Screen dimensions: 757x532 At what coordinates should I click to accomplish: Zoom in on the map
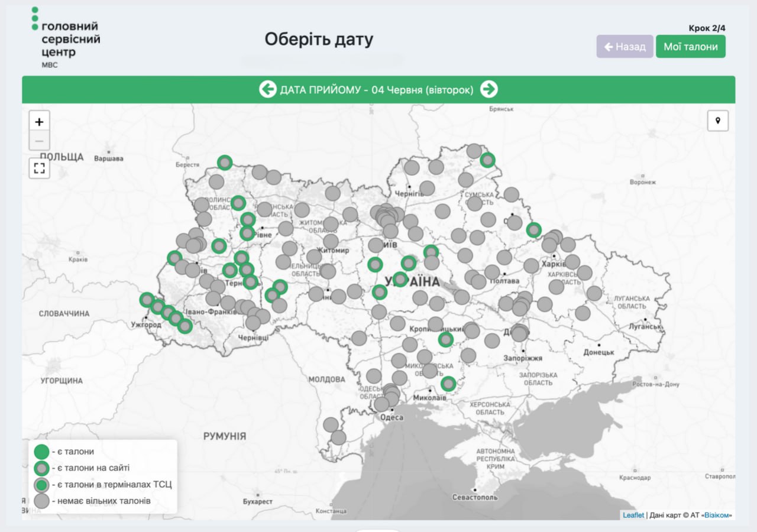(x=39, y=122)
